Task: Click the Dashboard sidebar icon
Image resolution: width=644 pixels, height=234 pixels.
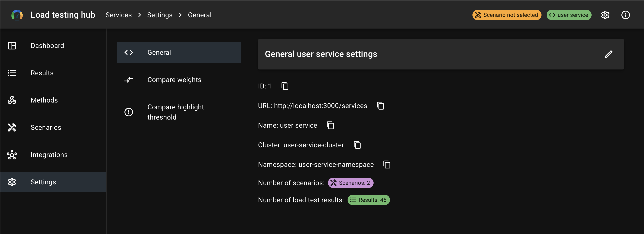Action: pyautogui.click(x=12, y=46)
